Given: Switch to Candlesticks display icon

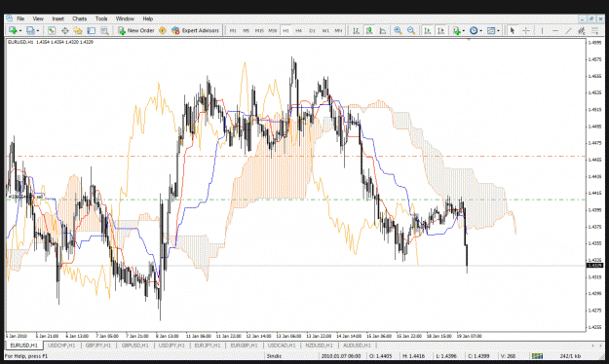Looking at the screenshot, I should pos(369,30).
